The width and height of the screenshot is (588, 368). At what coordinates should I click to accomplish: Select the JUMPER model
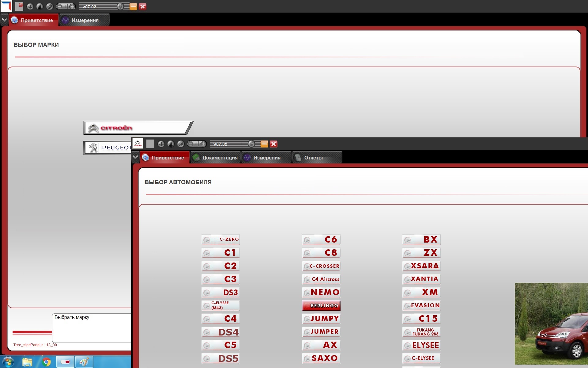tap(321, 332)
